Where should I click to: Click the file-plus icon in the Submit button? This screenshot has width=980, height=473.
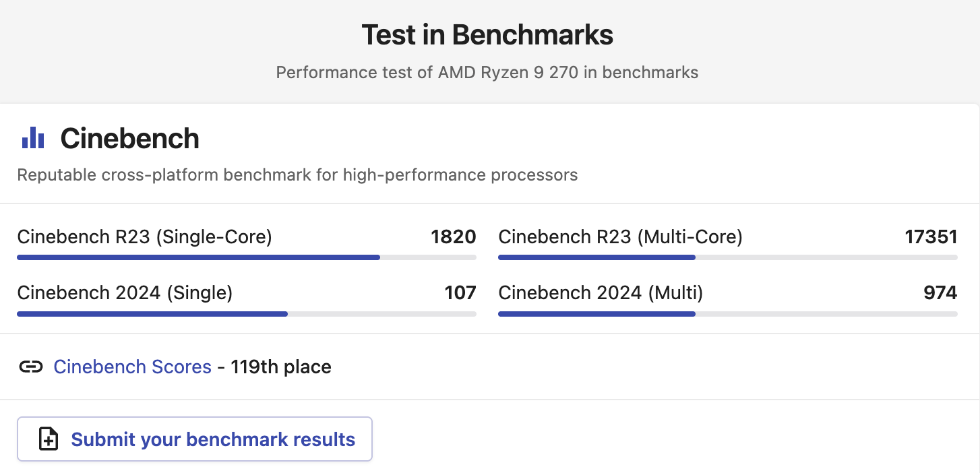tap(49, 439)
